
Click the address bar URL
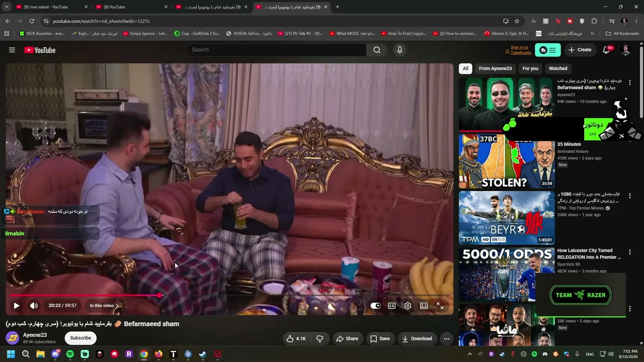[101, 21]
